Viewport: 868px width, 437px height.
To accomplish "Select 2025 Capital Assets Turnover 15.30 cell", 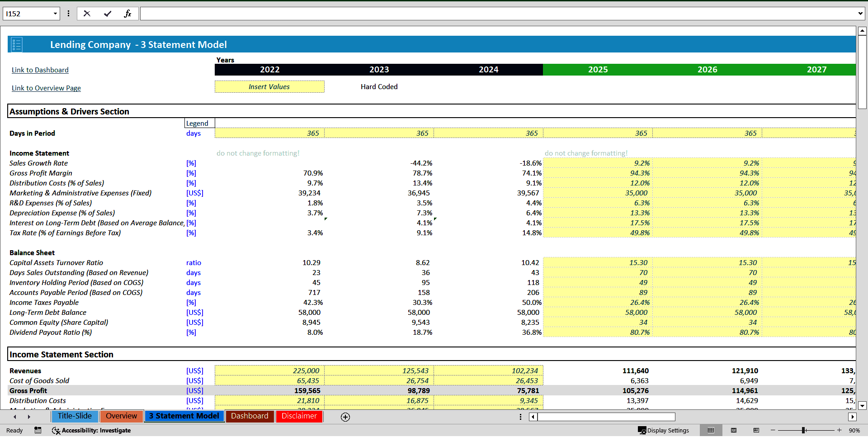I will click(598, 263).
